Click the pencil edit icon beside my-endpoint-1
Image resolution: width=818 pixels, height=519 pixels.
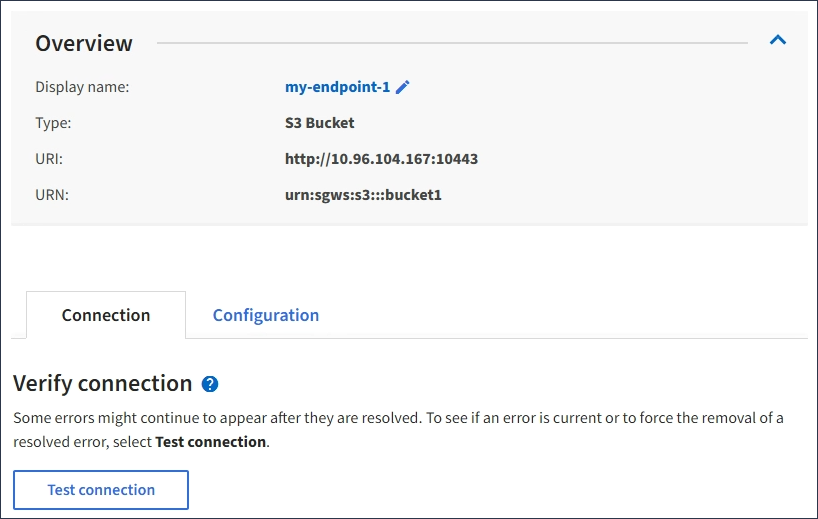click(403, 87)
